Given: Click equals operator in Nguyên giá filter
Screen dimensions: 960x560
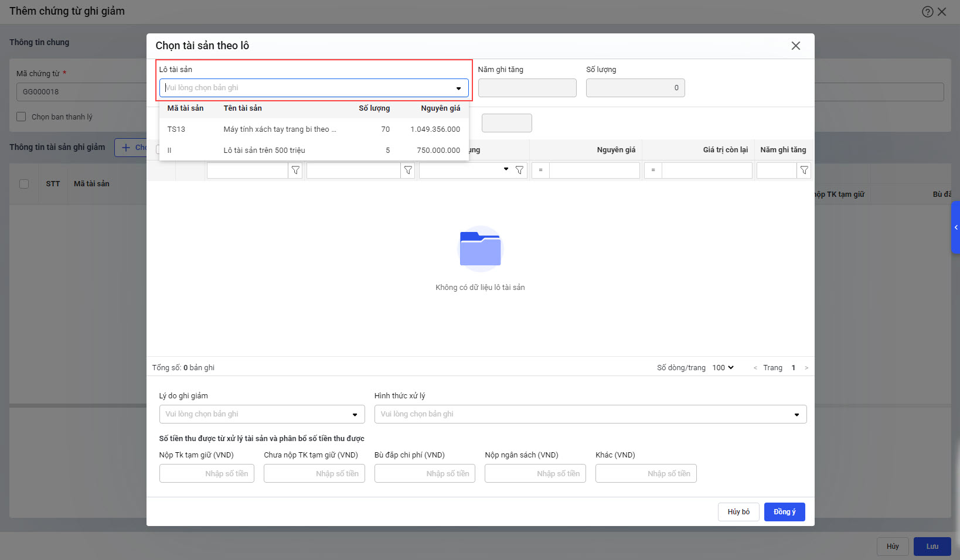Looking at the screenshot, I should click(x=540, y=170).
